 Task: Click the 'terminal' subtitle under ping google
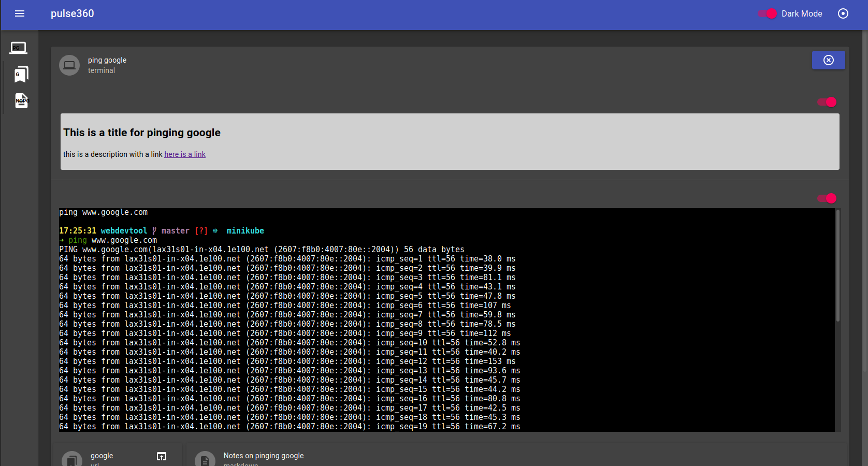point(102,70)
